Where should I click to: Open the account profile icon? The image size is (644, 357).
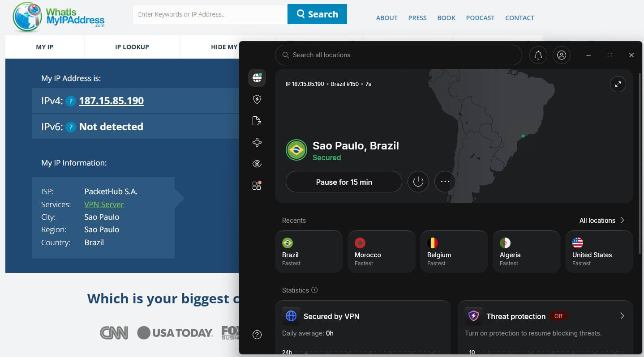click(562, 55)
